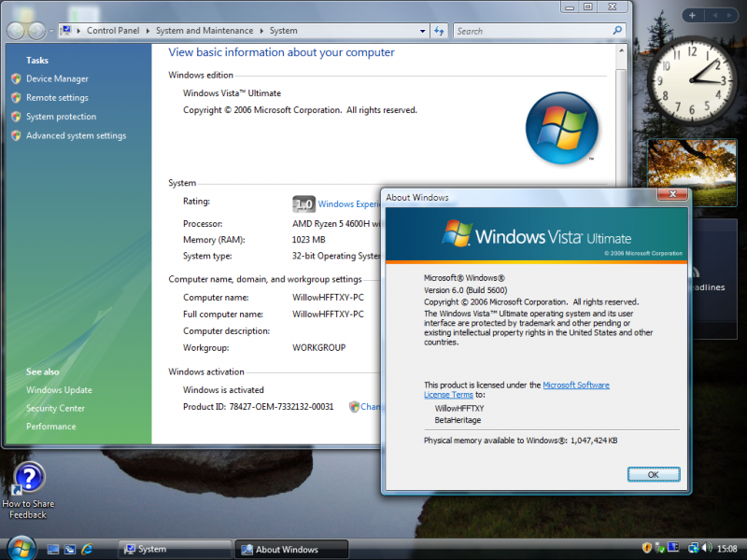Click the System window scroll-up arrow

621,50
